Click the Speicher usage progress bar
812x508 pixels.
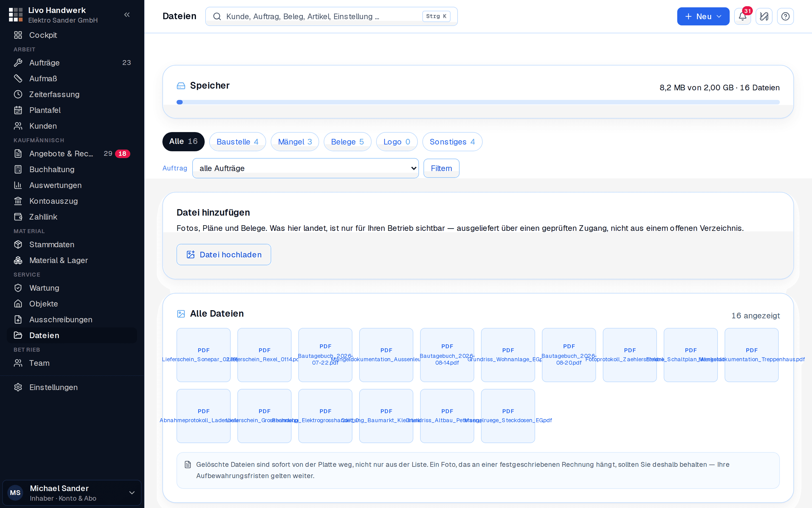coord(478,102)
